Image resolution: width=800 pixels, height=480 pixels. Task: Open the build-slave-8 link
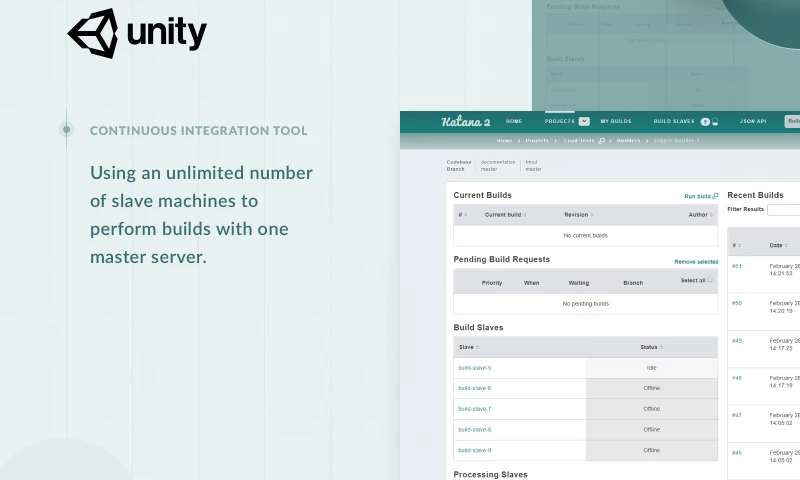pyautogui.click(x=474, y=430)
